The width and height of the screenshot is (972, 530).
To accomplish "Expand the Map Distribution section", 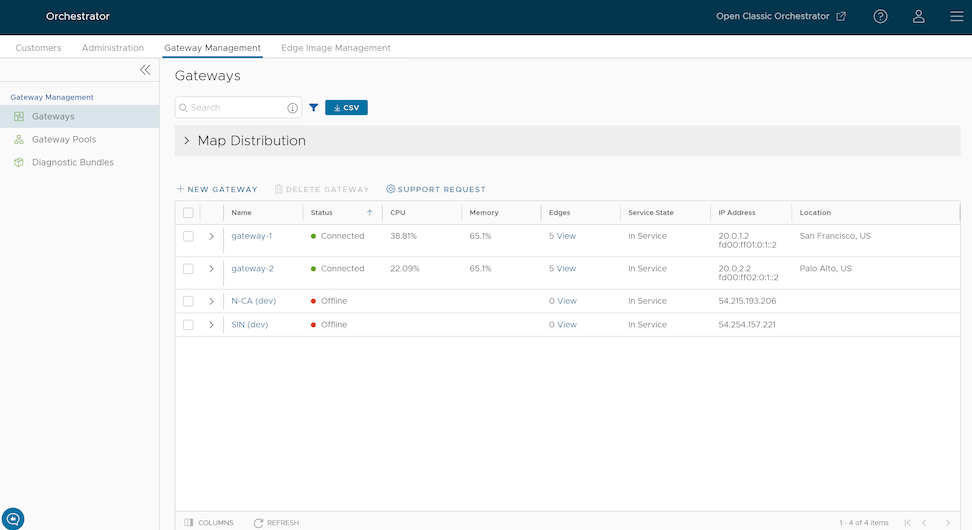I will point(187,141).
